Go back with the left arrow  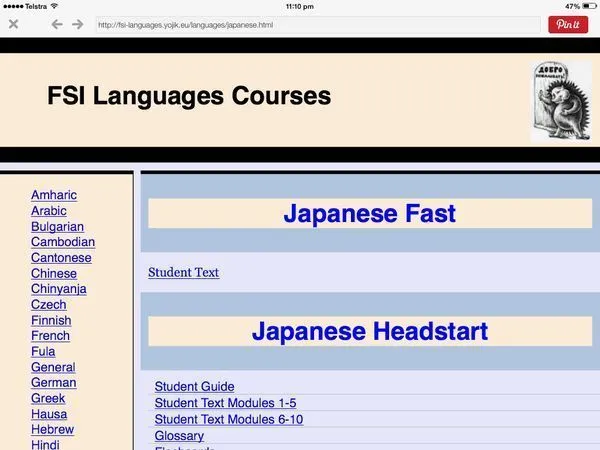click(x=57, y=24)
